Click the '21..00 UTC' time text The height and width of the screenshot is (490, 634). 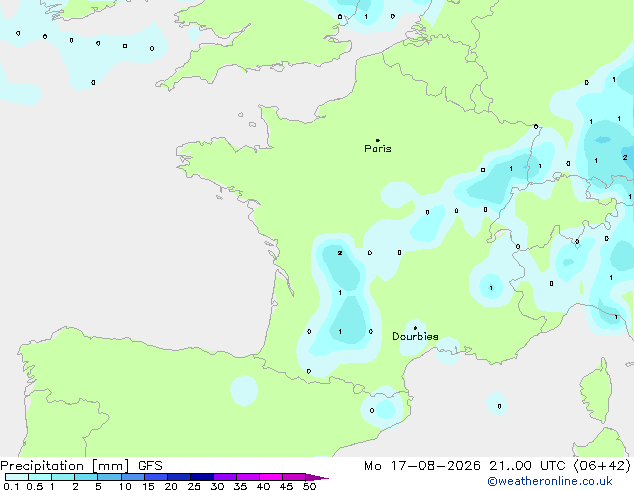click(527, 466)
